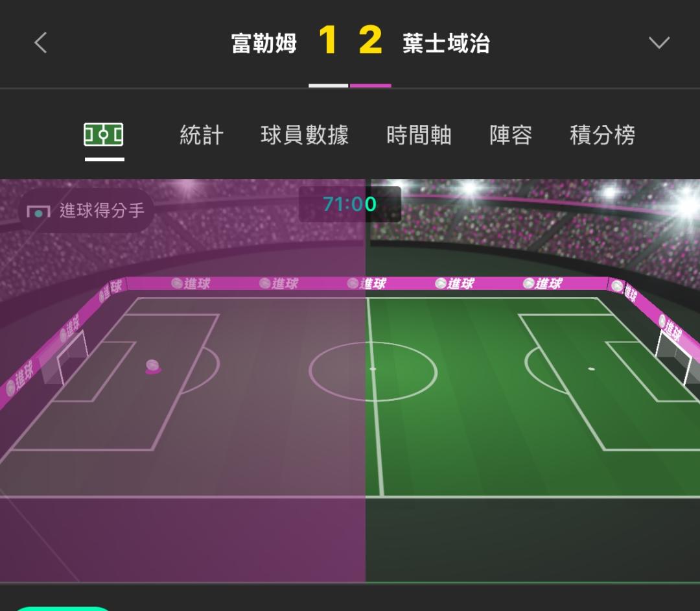Screen dimensions: 700x611
Task: Open the 時間軸 tab
Action: point(419,135)
